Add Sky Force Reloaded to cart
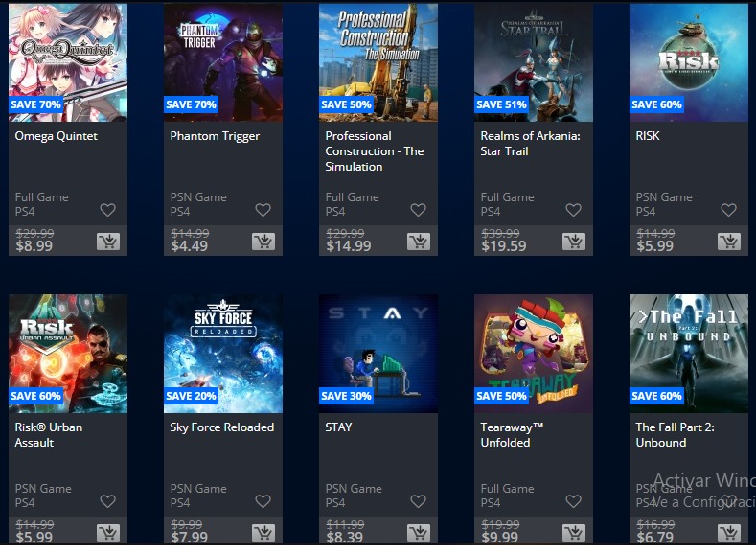The width and height of the screenshot is (756, 554). pos(263,533)
